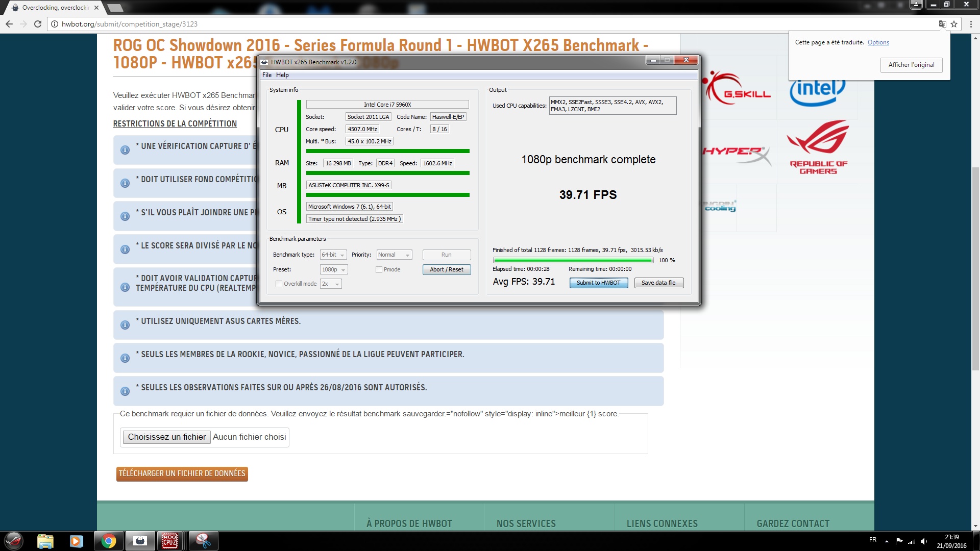Click the Afficher l'original button
The height and width of the screenshot is (551, 980).
point(911,65)
